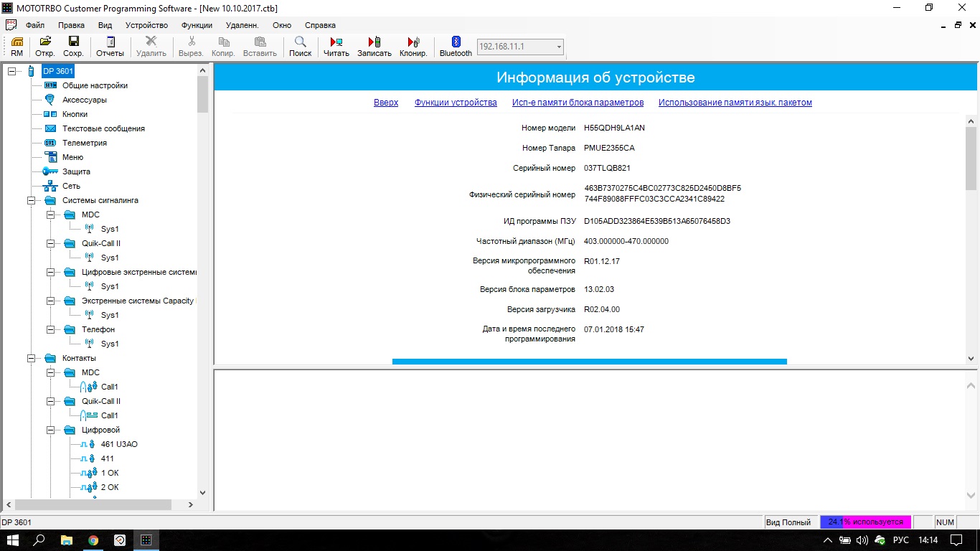Open the Отчеты reports toolbar icon
This screenshot has width=980, height=551.
110,47
